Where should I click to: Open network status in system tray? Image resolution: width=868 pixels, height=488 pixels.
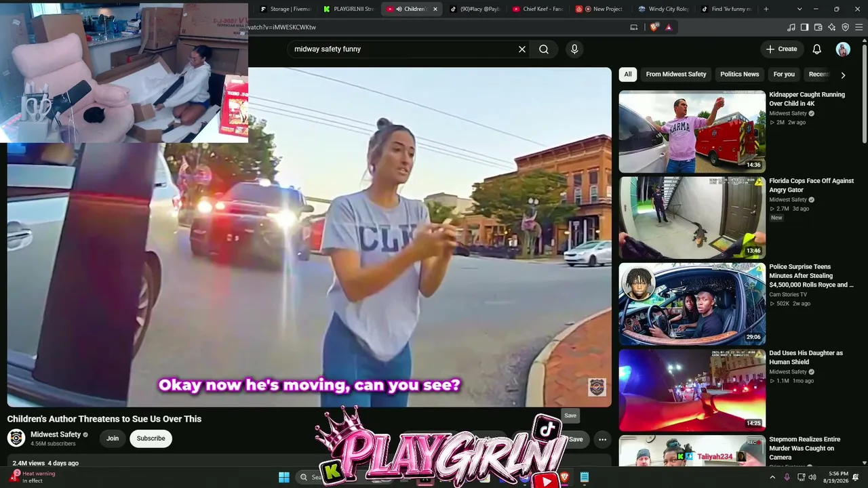coord(802,477)
